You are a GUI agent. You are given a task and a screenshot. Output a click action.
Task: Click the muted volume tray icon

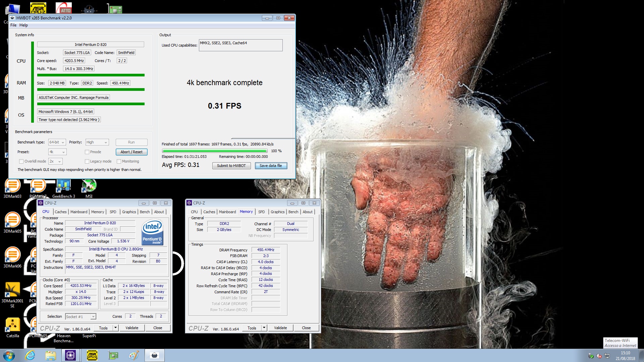599,356
